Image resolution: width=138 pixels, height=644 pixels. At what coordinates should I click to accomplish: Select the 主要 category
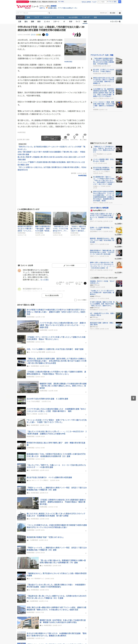pos(20,21)
